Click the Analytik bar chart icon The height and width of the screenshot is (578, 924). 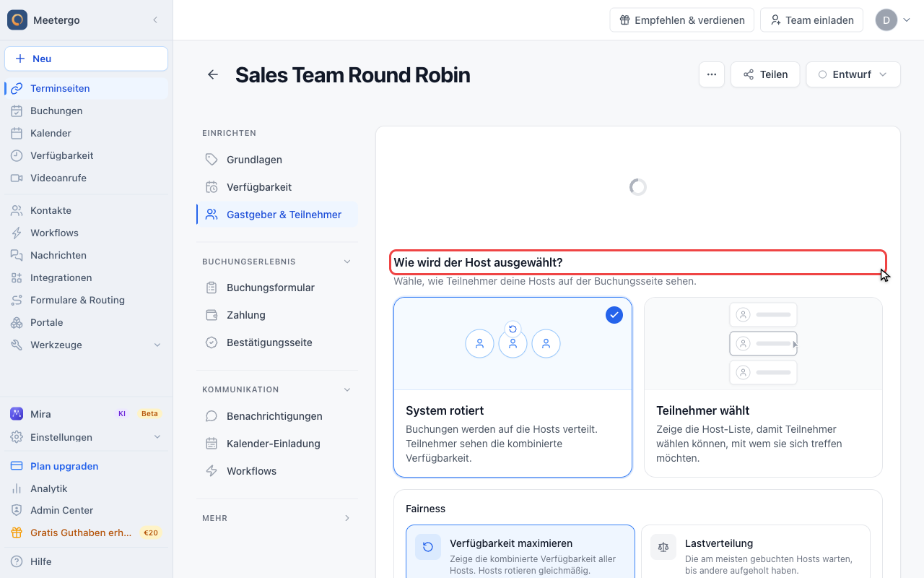point(17,488)
